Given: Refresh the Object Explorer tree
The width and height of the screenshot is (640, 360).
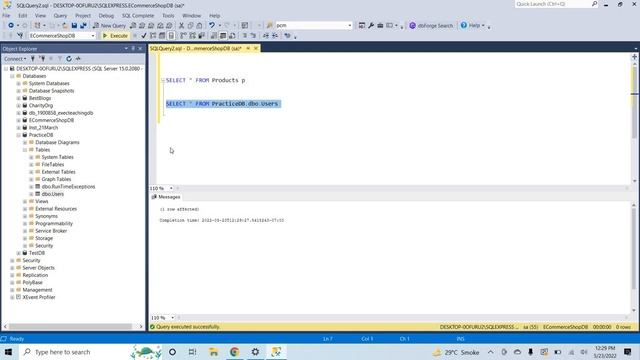Looking at the screenshot, I should pyautogui.click(x=69, y=59).
